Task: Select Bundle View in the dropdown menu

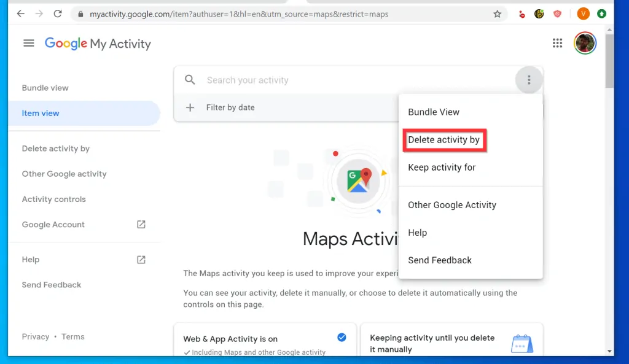Action: tap(471, 112)
